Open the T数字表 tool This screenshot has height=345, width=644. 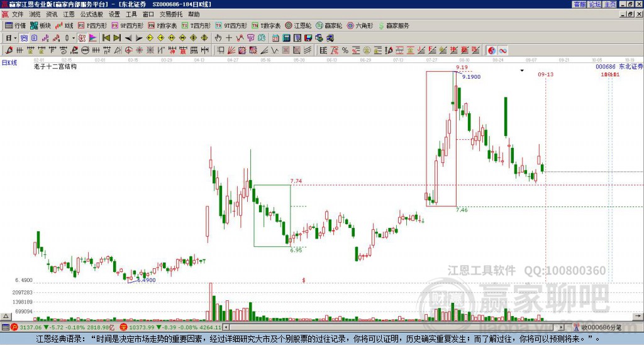[266, 25]
